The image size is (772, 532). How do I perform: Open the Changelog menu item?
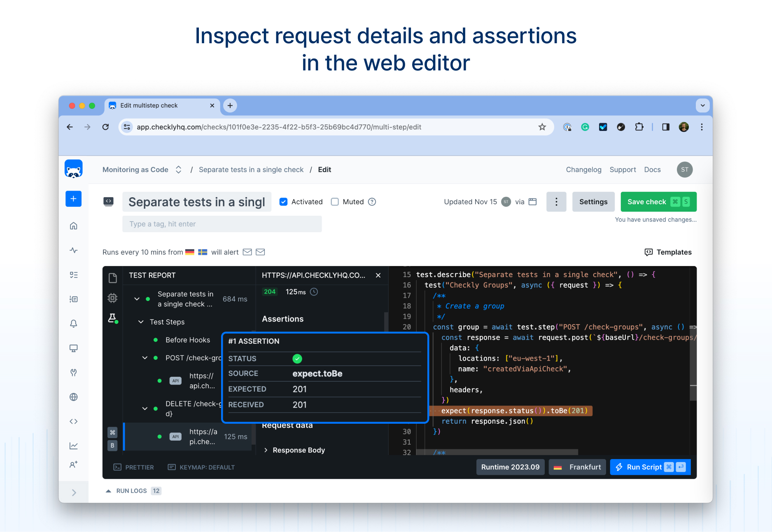(x=583, y=169)
